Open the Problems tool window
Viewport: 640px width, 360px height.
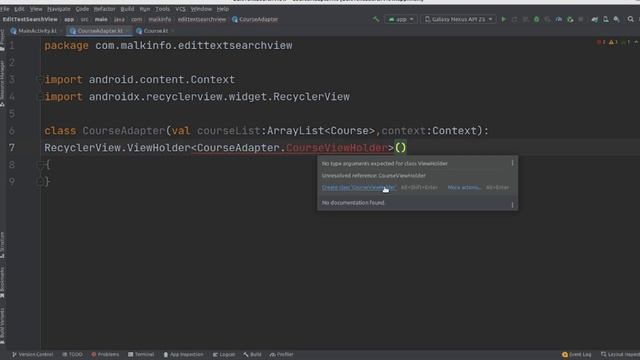105,354
